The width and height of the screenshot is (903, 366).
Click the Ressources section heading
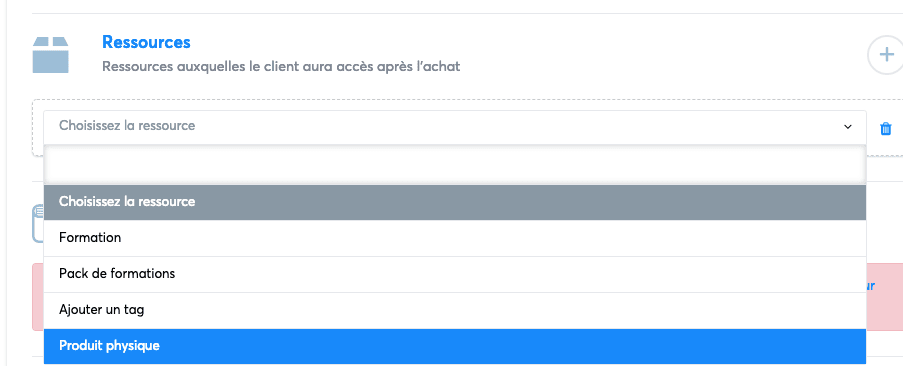146,42
